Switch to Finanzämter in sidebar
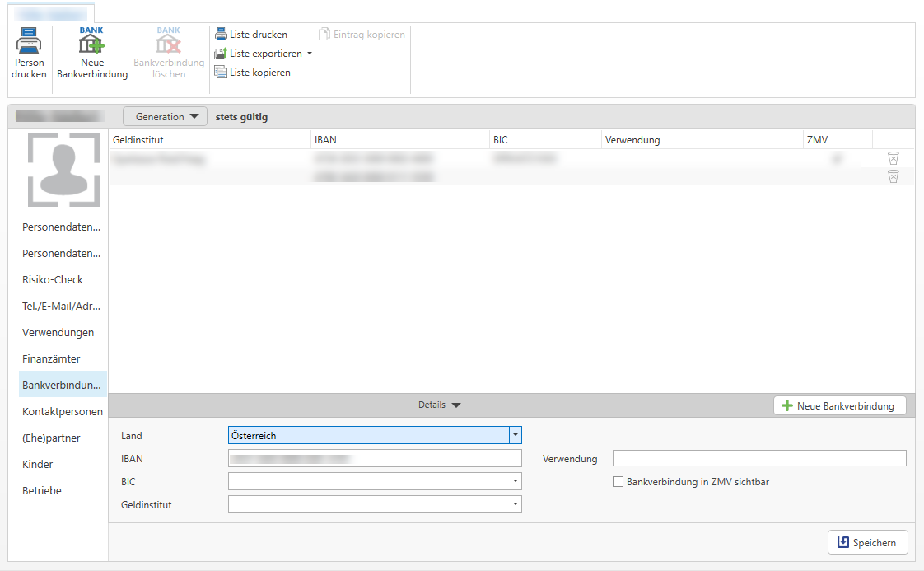This screenshot has height=571, width=924. (x=51, y=358)
